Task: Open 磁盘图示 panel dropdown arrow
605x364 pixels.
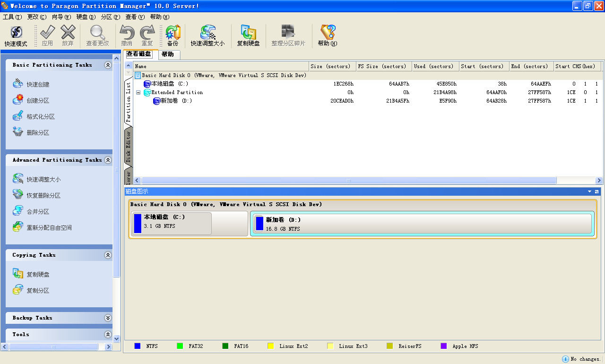Action: click(x=589, y=191)
